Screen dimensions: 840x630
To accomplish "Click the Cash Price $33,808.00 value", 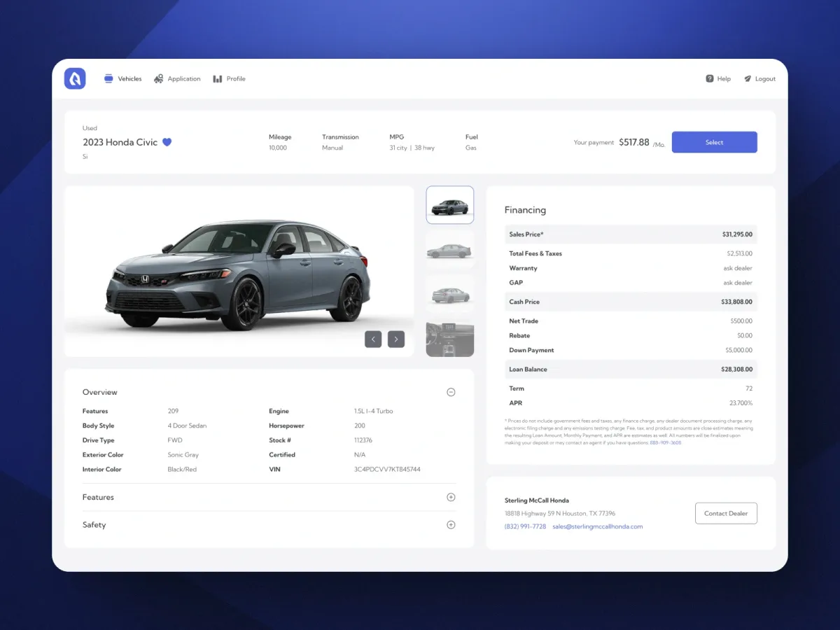I will (x=737, y=302).
